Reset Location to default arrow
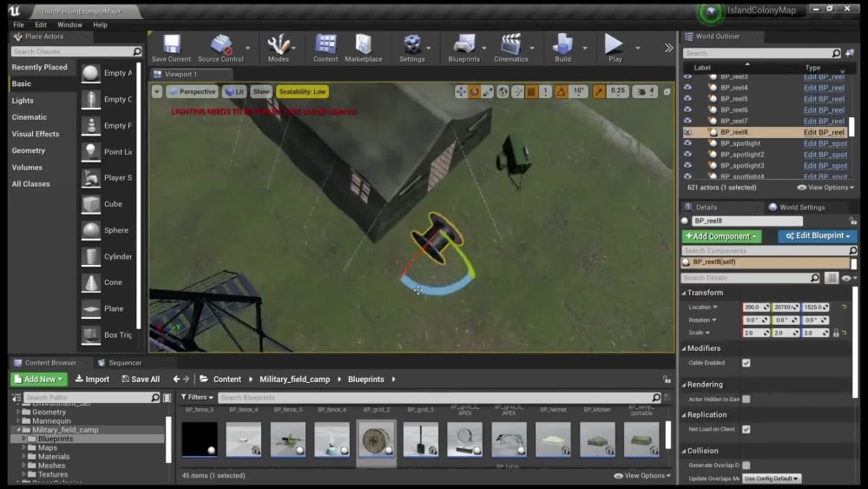This screenshot has height=489, width=868. point(845,307)
